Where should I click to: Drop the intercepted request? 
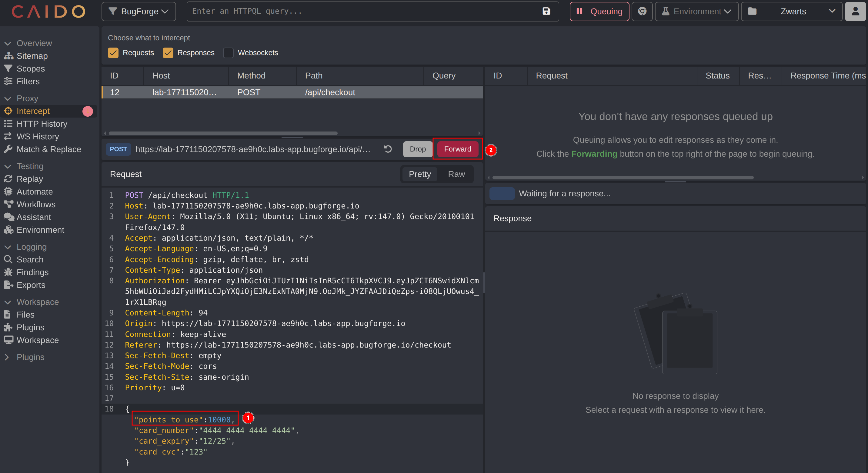tap(418, 149)
